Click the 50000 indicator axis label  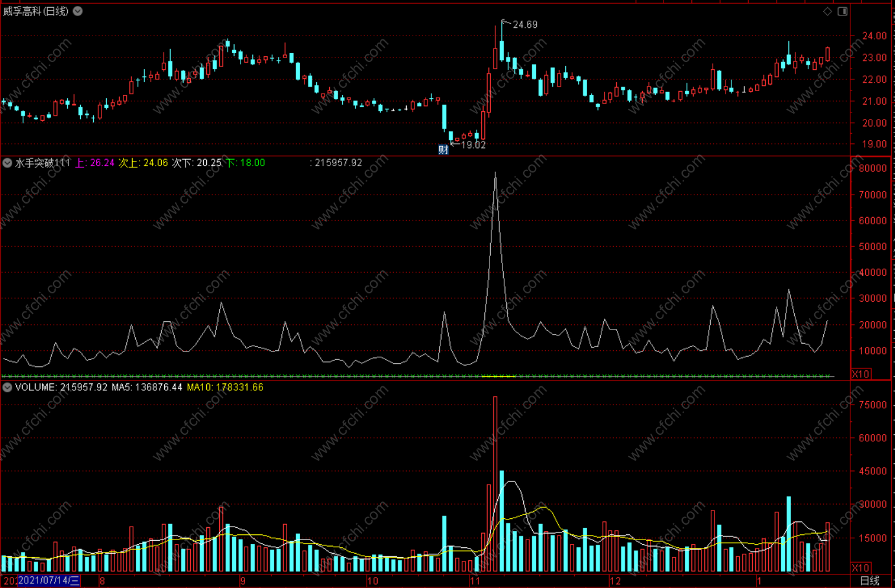pos(872,246)
